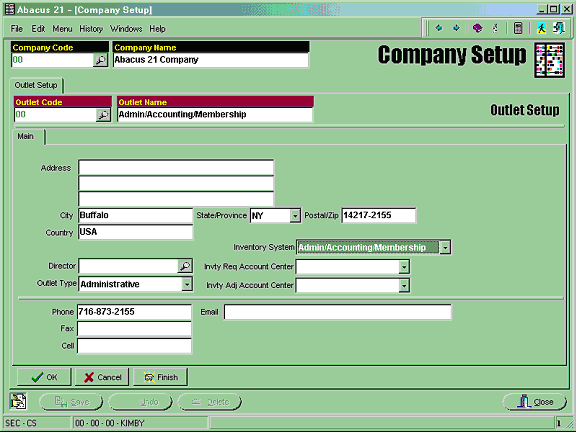
Task: Click the notes icon beside Save
Action: click(18, 401)
